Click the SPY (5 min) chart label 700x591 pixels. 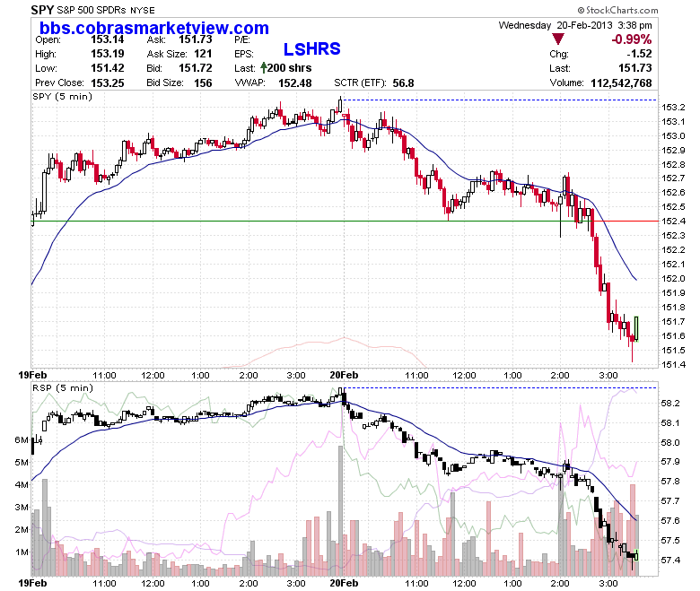click(62, 96)
